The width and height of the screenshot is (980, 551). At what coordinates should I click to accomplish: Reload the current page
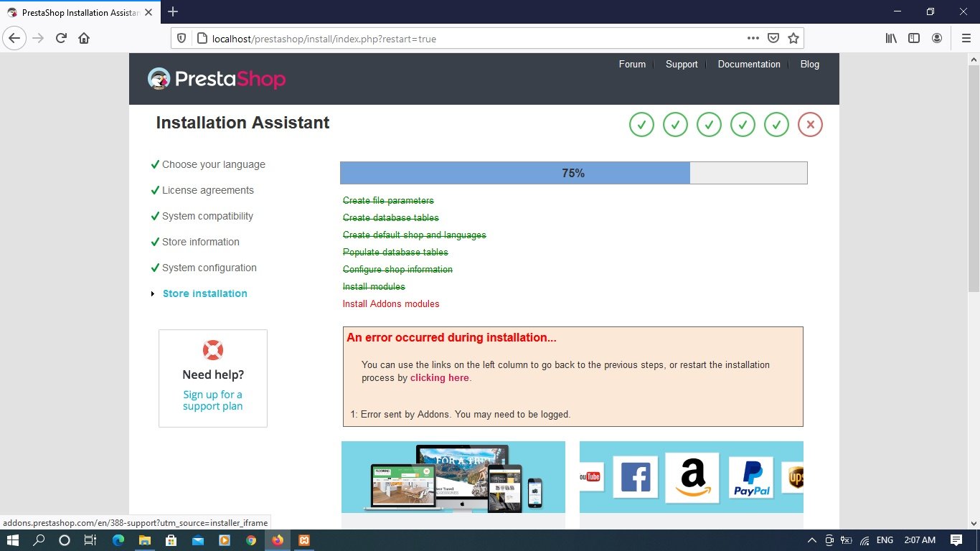61,39
